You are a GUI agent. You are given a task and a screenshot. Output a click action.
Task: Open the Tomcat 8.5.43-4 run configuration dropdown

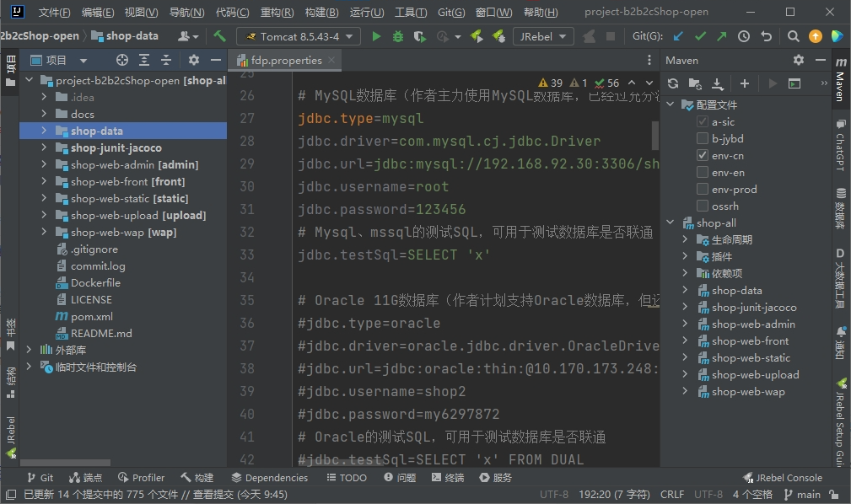(298, 36)
